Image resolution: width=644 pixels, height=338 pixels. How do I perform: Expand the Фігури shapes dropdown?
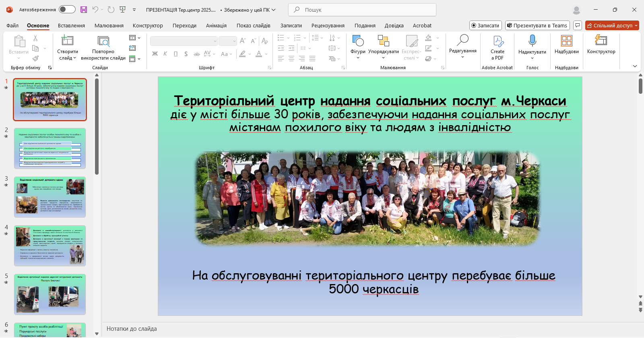[x=358, y=58]
